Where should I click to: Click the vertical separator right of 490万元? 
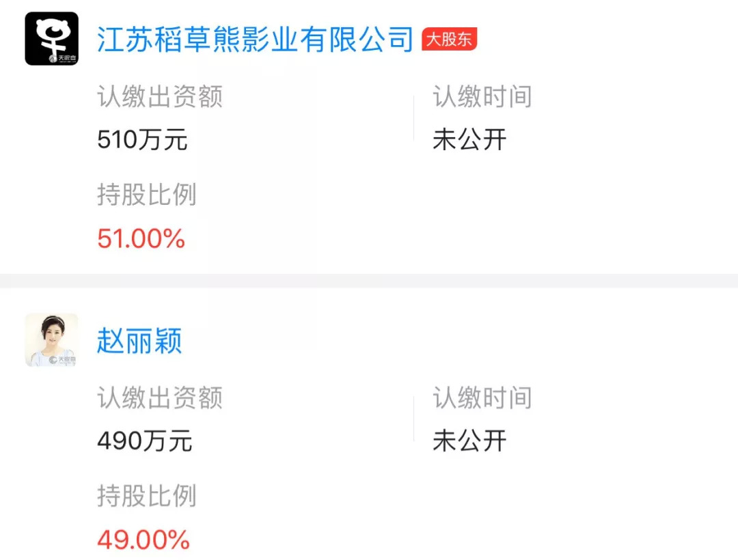click(413, 419)
